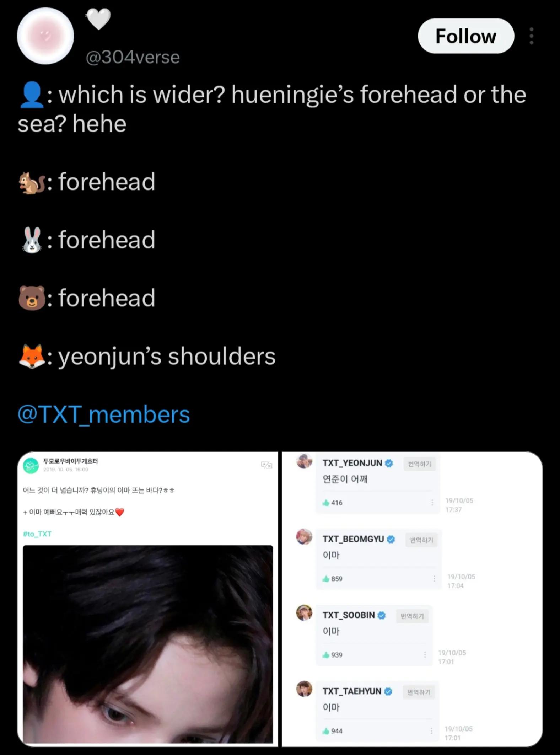Screen dimensions: 560x755
Task: Click the #to_TXT hashtag in the post
Action: tap(37, 534)
